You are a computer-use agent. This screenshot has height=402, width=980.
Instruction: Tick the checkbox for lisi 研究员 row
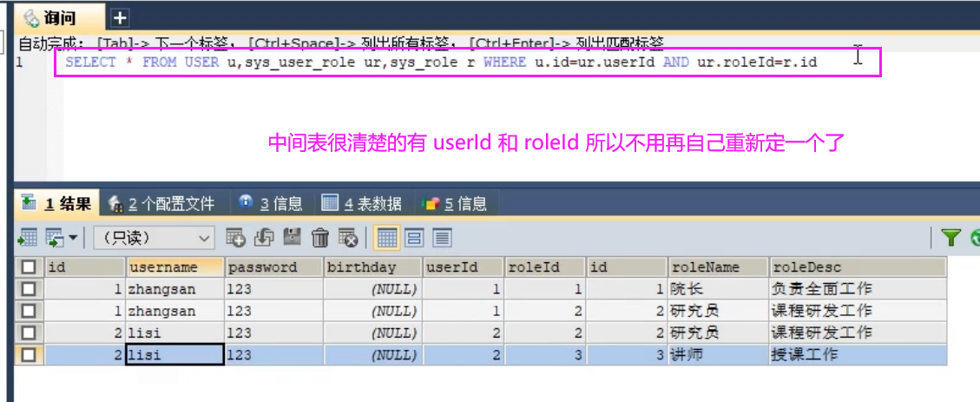[x=29, y=333]
